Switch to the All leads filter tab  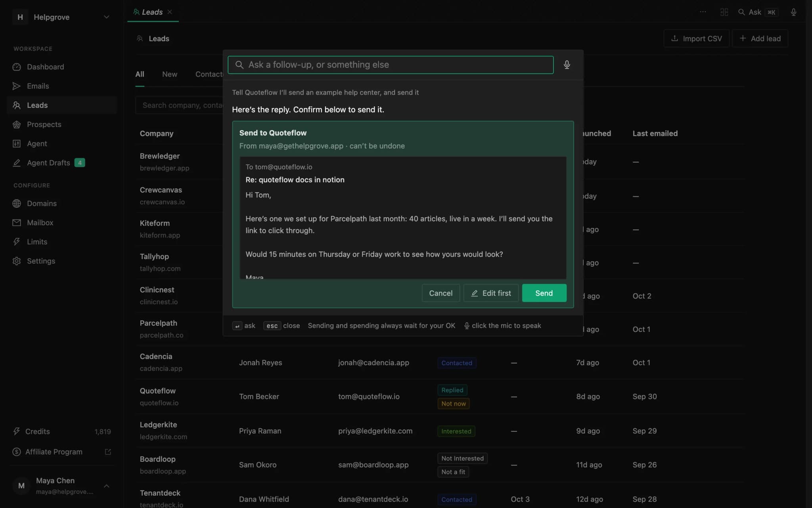(x=140, y=74)
